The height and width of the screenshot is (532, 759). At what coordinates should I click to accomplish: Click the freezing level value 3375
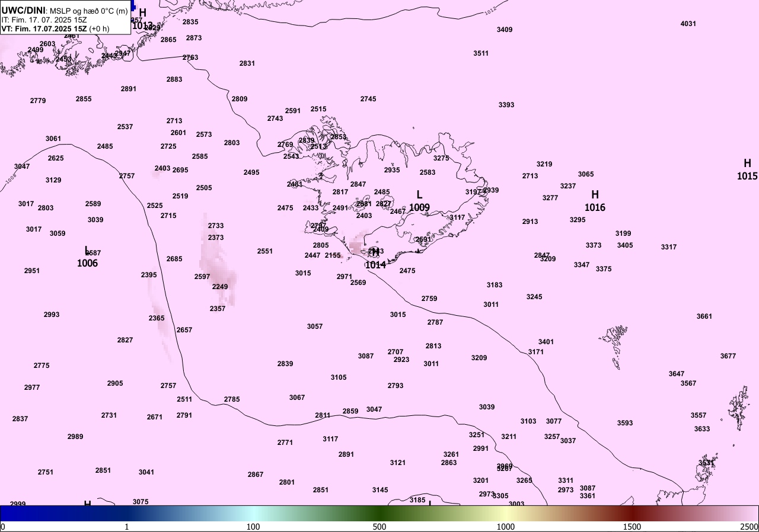[604, 269]
